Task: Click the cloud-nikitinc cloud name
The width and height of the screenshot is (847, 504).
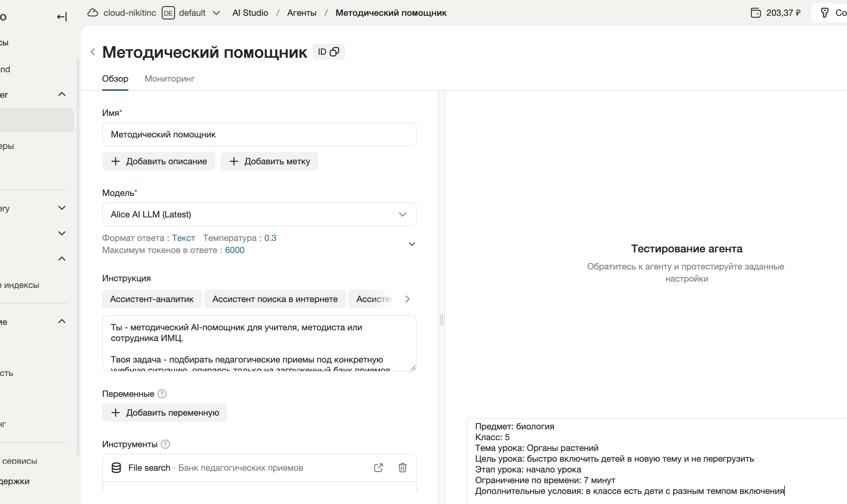Action: [x=129, y=13]
